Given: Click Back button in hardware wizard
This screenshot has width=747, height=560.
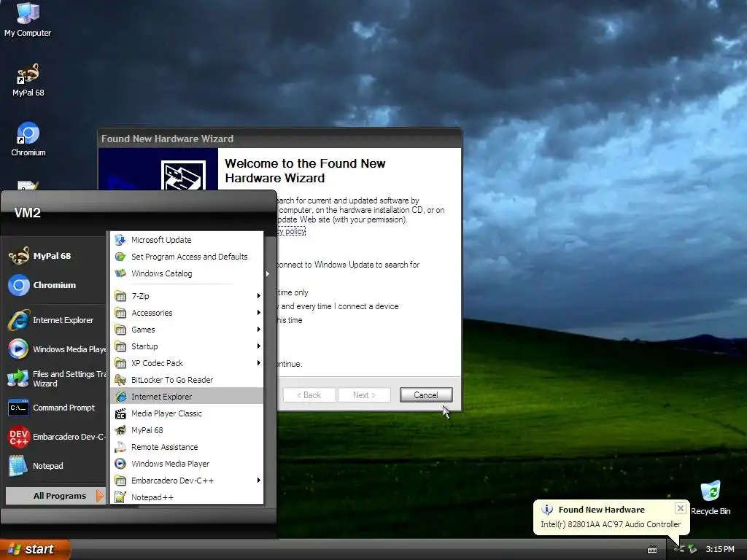Looking at the screenshot, I should pos(309,394).
